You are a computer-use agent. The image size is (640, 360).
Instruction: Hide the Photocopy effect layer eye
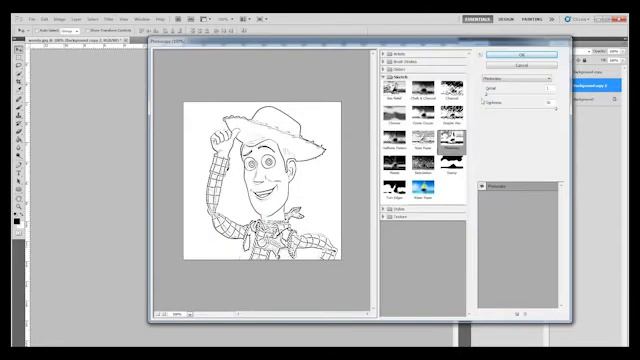[x=482, y=186]
